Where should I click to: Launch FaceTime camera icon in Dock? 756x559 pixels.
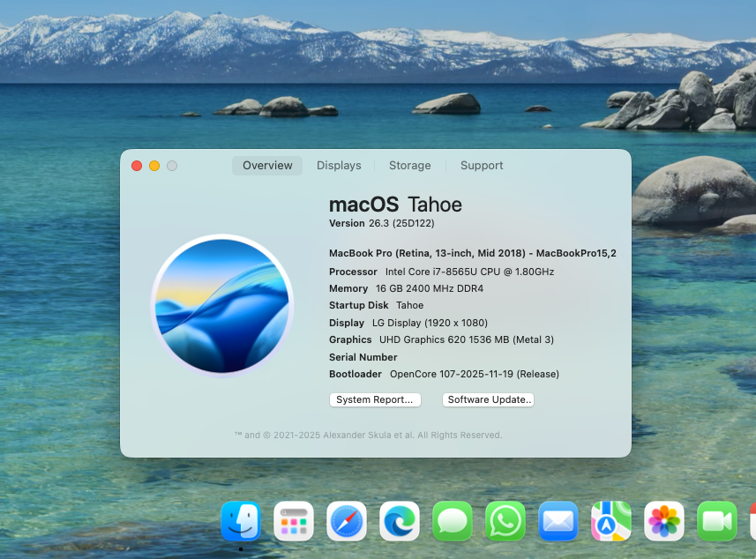pos(717,521)
